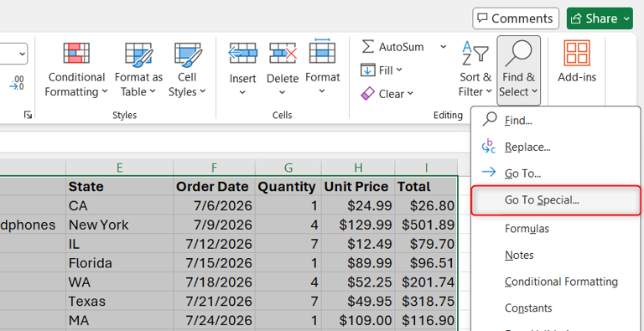Select column G header
Viewport: 644px width, 331px height.
(288, 168)
